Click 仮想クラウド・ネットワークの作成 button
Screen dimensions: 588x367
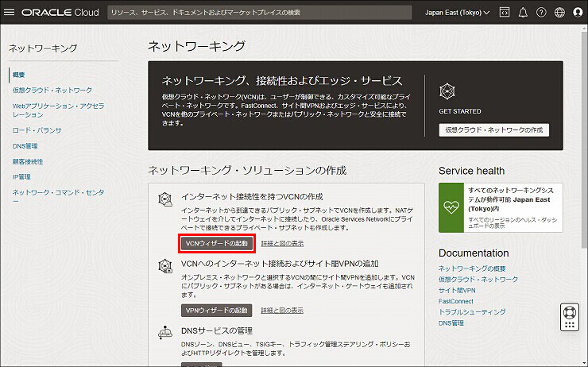coord(494,129)
